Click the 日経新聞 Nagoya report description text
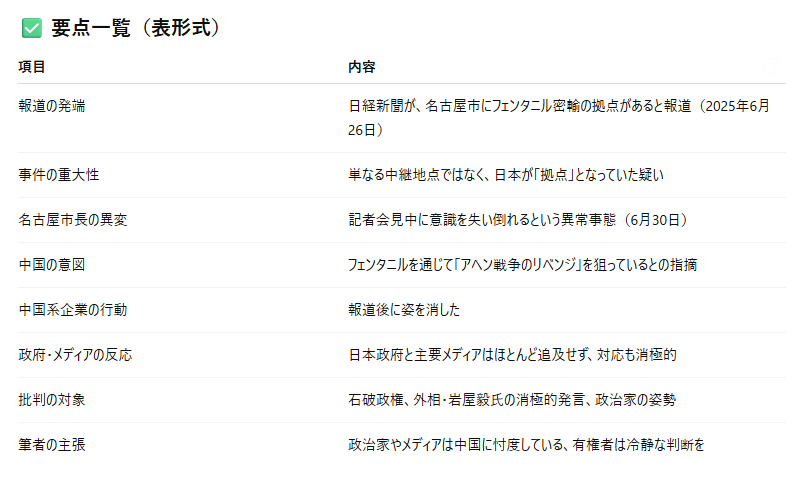801x497 pixels. pyautogui.click(x=559, y=118)
